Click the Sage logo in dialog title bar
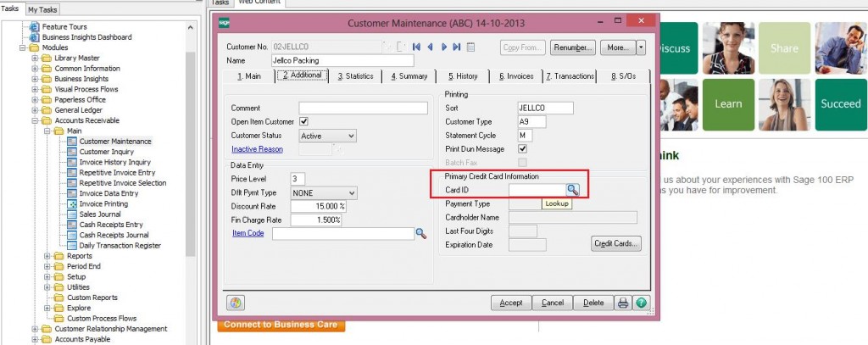Screen dimensions: 868x345 point(224,23)
